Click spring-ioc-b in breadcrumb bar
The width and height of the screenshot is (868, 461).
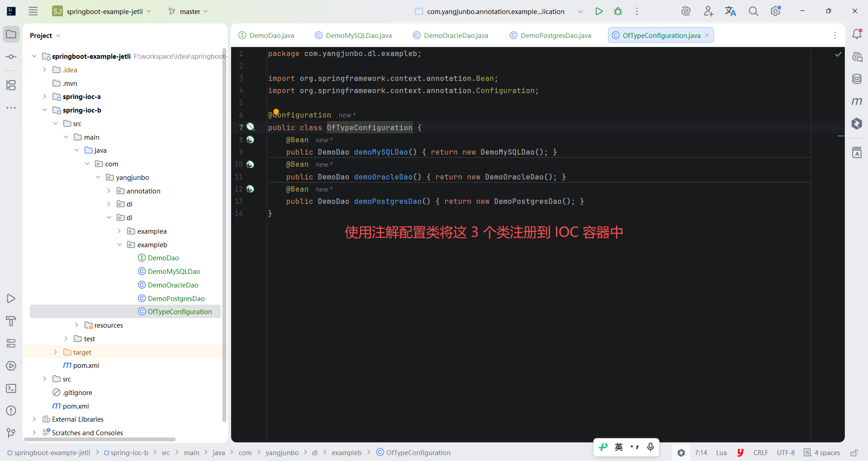coord(126,453)
